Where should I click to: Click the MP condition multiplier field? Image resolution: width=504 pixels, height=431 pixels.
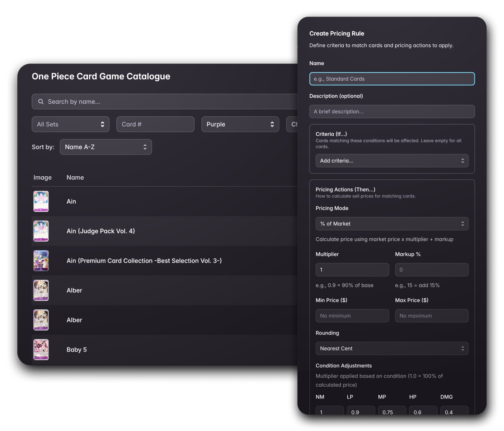point(392,410)
